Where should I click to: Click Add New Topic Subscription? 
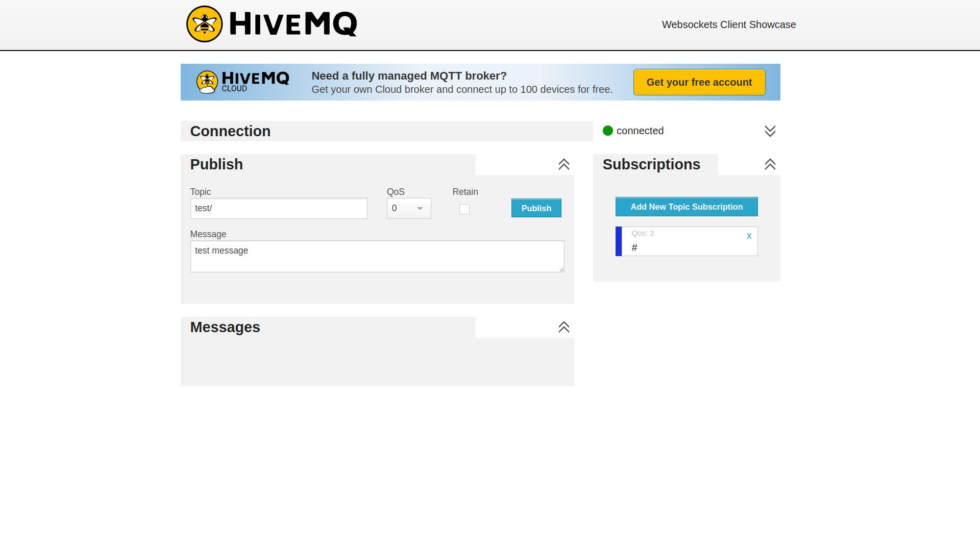[x=686, y=207]
